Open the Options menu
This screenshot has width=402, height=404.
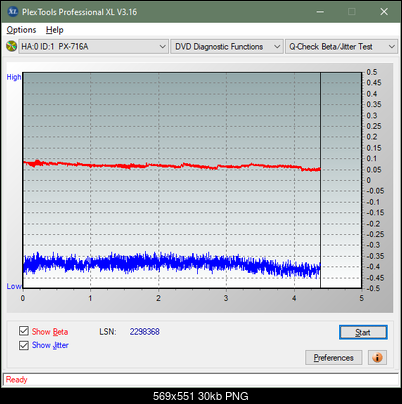point(21,30)
